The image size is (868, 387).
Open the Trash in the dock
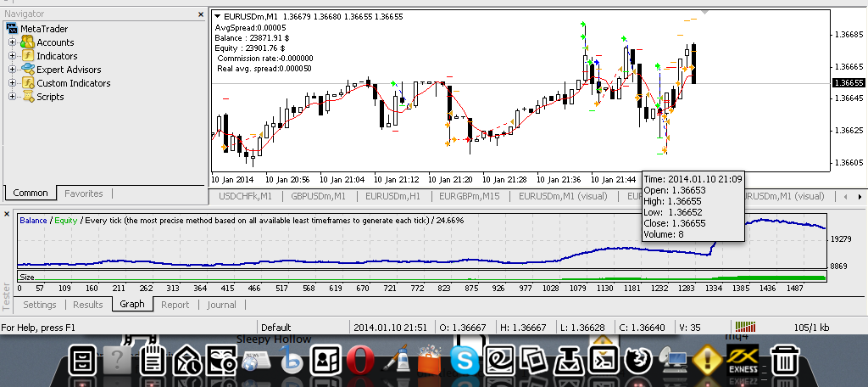tap(784, 361)
